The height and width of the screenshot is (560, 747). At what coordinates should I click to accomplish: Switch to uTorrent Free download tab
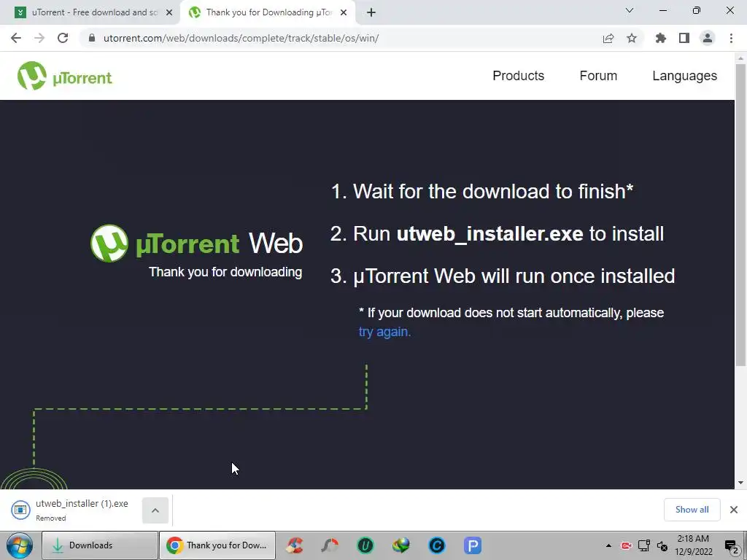[90, 13]
